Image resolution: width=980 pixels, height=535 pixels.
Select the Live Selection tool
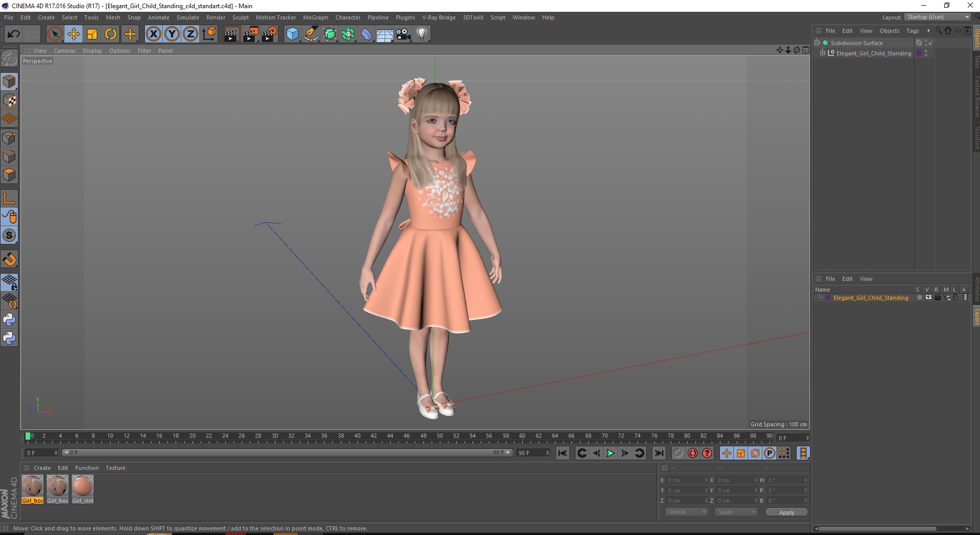55,34
